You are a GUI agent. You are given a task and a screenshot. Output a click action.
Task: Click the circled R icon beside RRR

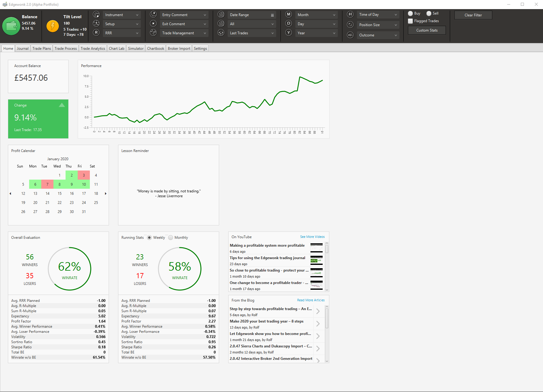click(x=96, y=32)
